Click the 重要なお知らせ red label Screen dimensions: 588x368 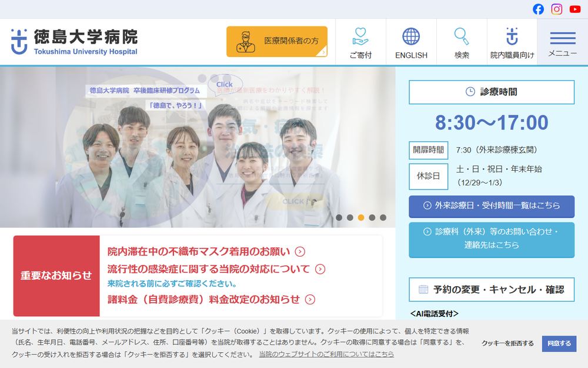[x=56, y=276]
